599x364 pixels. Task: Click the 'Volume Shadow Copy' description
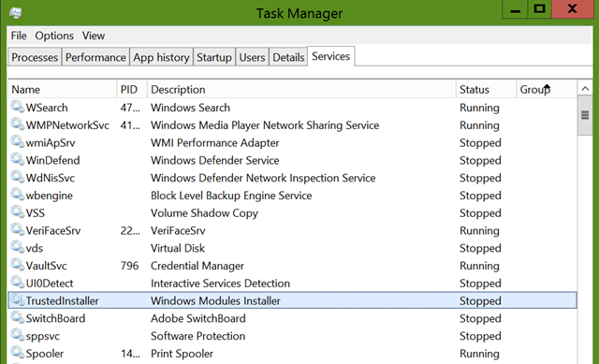[204, 213]
